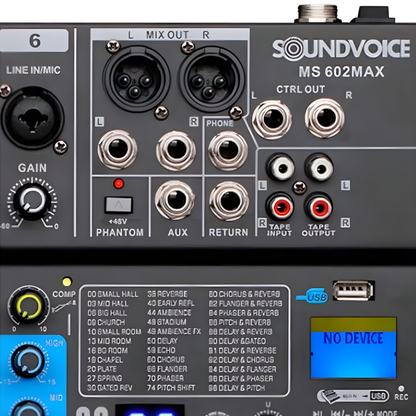Select effect '60 CHORUS' in list
This screenshot has width=416, height=416.
[166, 360]
